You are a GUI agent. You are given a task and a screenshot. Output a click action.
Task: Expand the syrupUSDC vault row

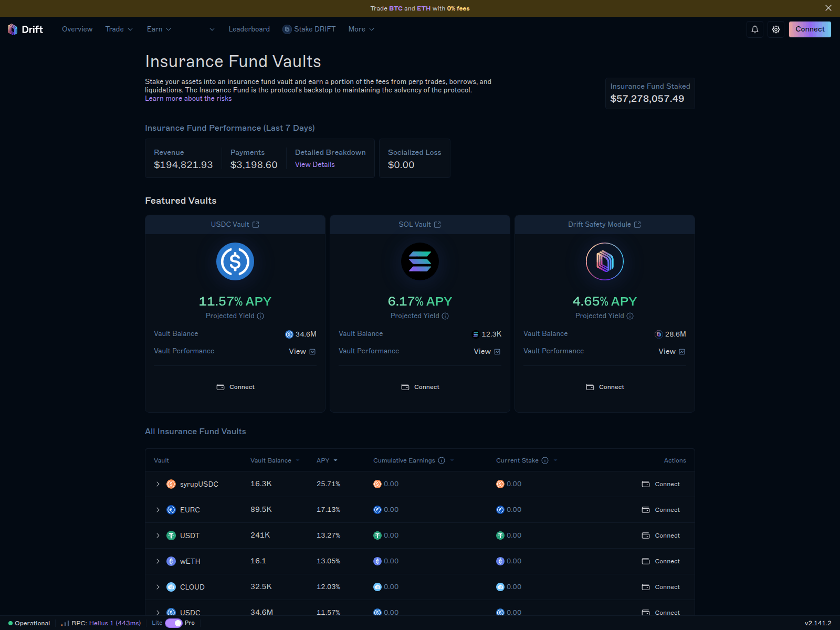point(157,484)
